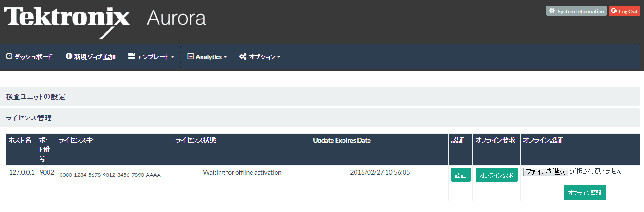Click the dashboard gauge icon
The height and width of the screenshot is (212, 644).
click(x=9, y=56)
